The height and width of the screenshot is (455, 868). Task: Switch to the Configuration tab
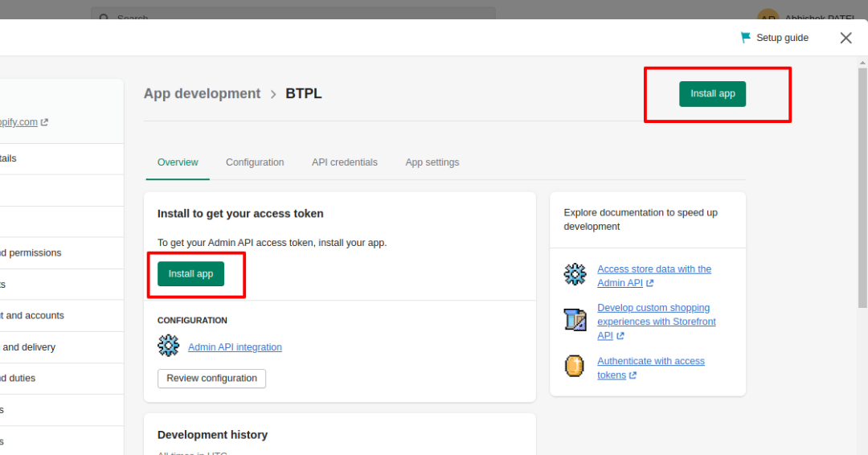pos(255,162)
